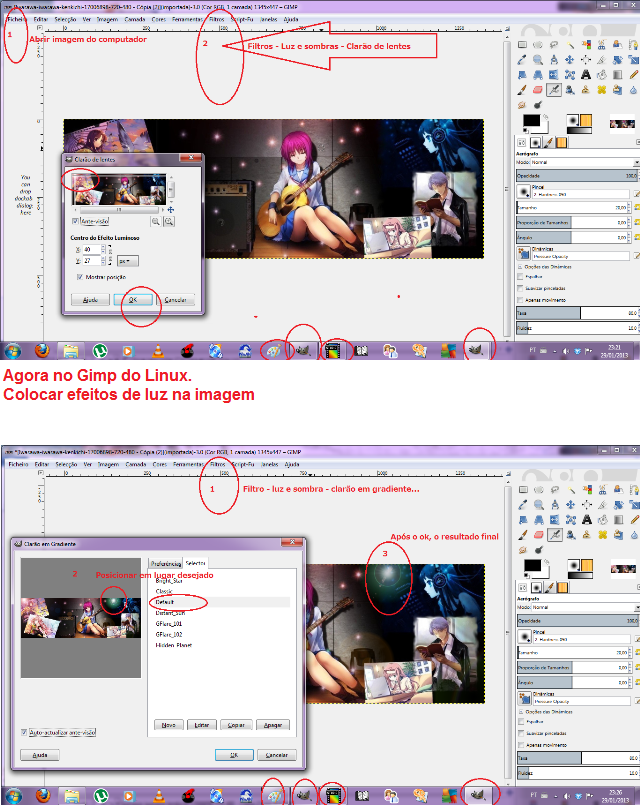Choose the Eraser tool in top GIMP toolbox

pyautogui.click(x=538, y=90)
